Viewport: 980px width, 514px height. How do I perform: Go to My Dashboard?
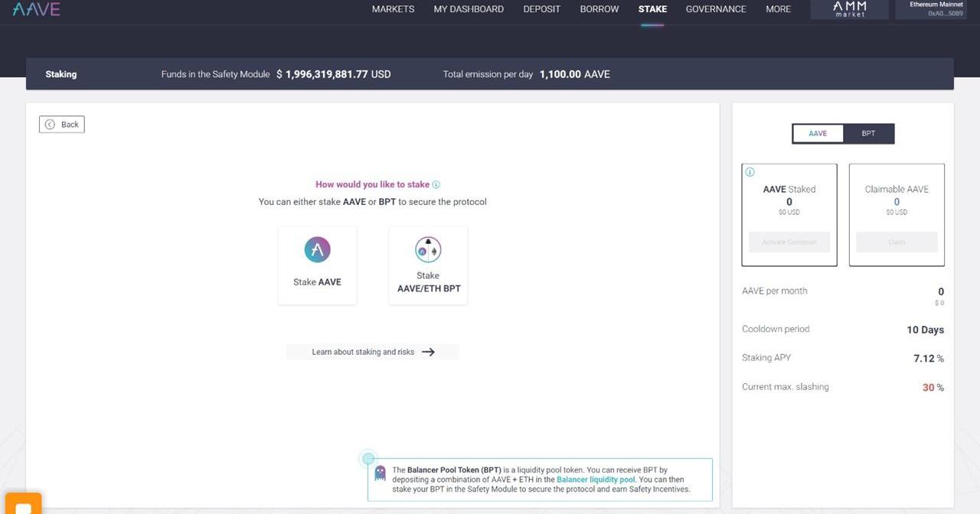469,9
